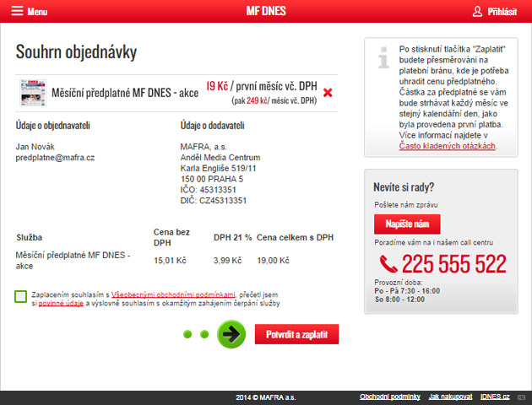Open Jak nakupovat footer link
532x405 pixels.
pos(450,397)
